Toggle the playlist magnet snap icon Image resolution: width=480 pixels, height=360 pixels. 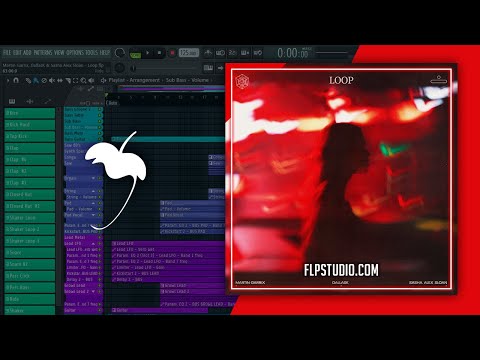click(16, 80)
